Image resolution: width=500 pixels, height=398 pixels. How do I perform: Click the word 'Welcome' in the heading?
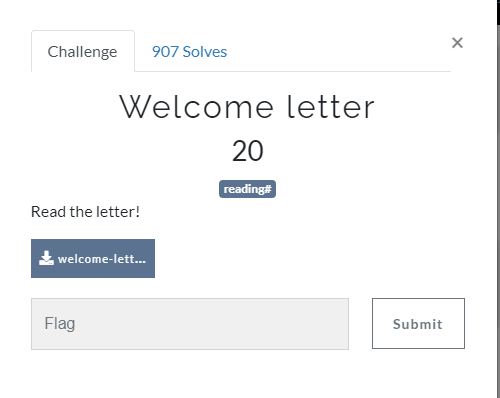[x=196, y=107]
